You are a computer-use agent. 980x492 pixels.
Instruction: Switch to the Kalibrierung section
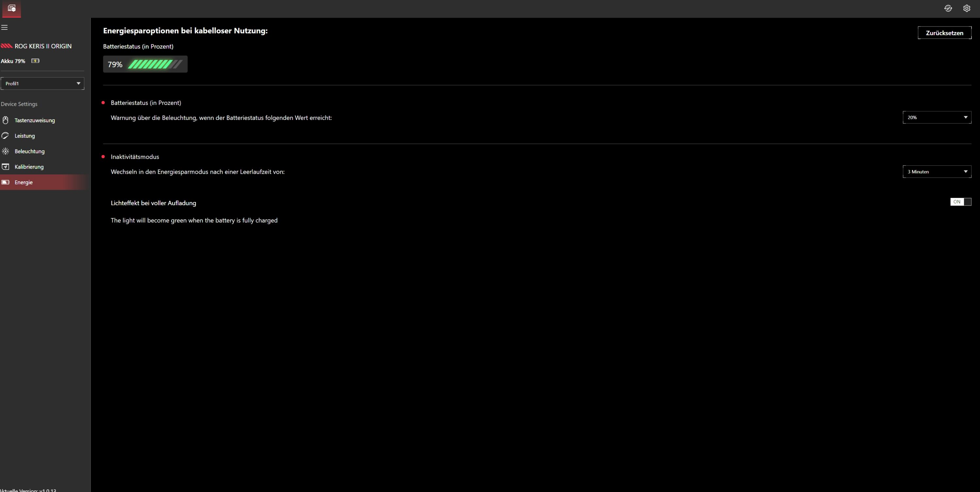coord(29,167)
